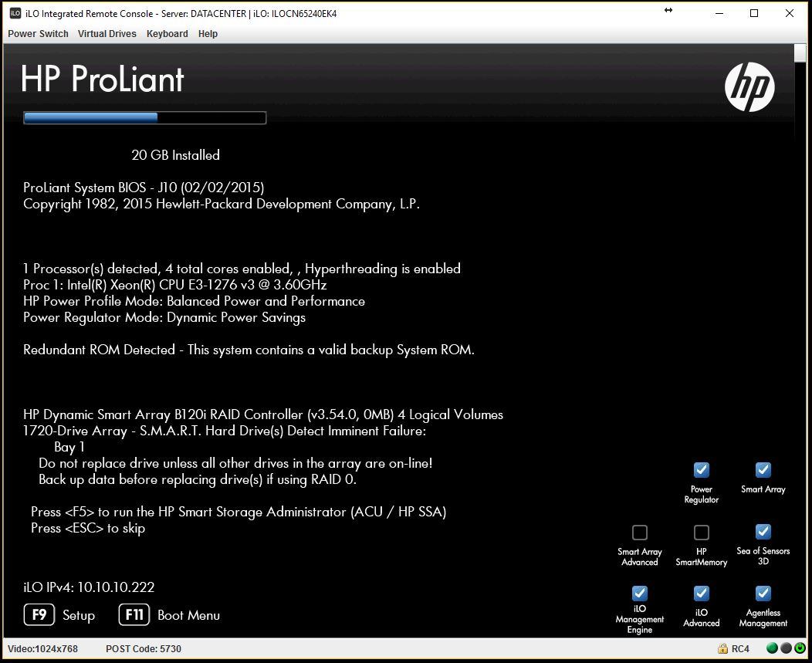Viewport: 812px width, 663px height.
Task: Click the HP SmartMemory checkbox
Action: click(x=701, y=533)
